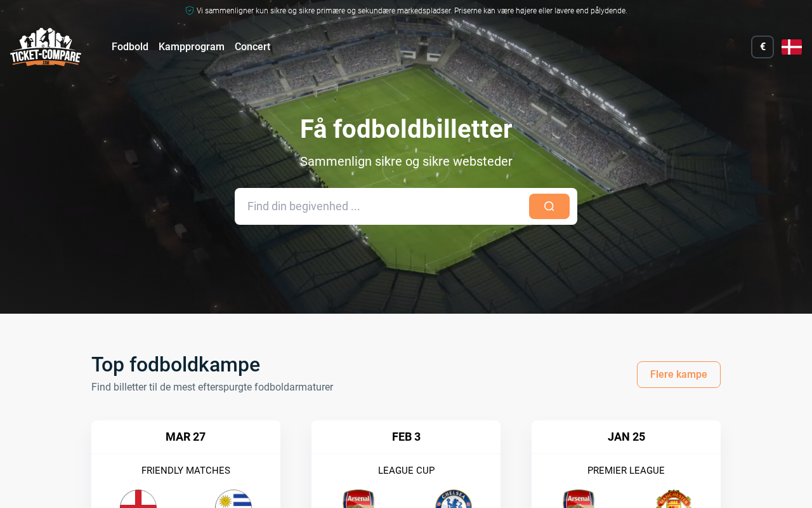Click the Manchester United crest
Viewport: 812px width, 508px height.
674,499
